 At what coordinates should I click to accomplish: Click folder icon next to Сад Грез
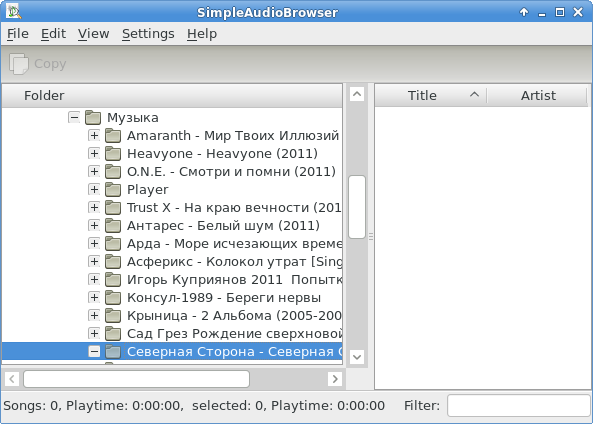coord(113,334)
